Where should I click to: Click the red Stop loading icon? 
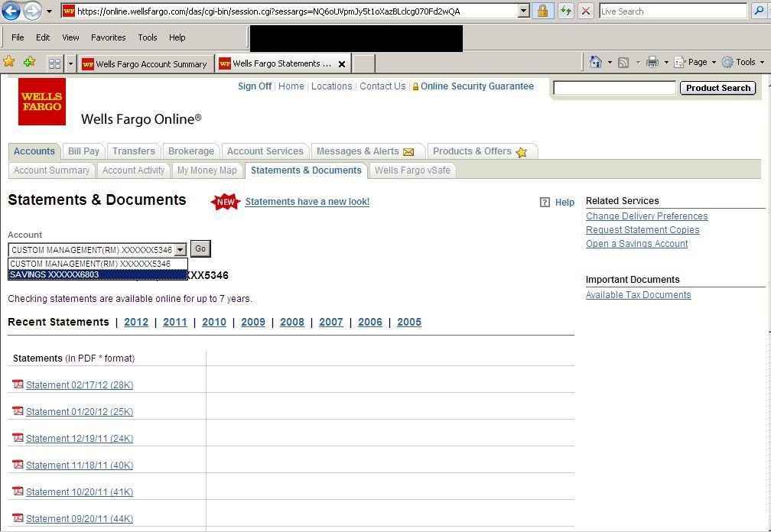[x=585, y=11]
